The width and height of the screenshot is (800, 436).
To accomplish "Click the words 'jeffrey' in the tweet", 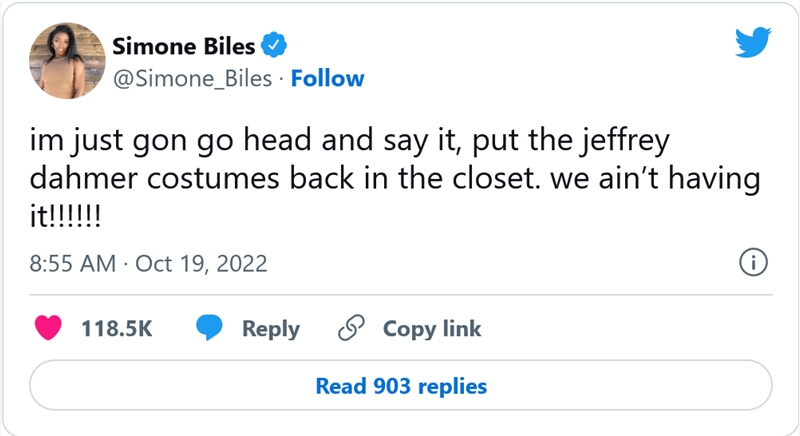I will [x=626, y=140].
